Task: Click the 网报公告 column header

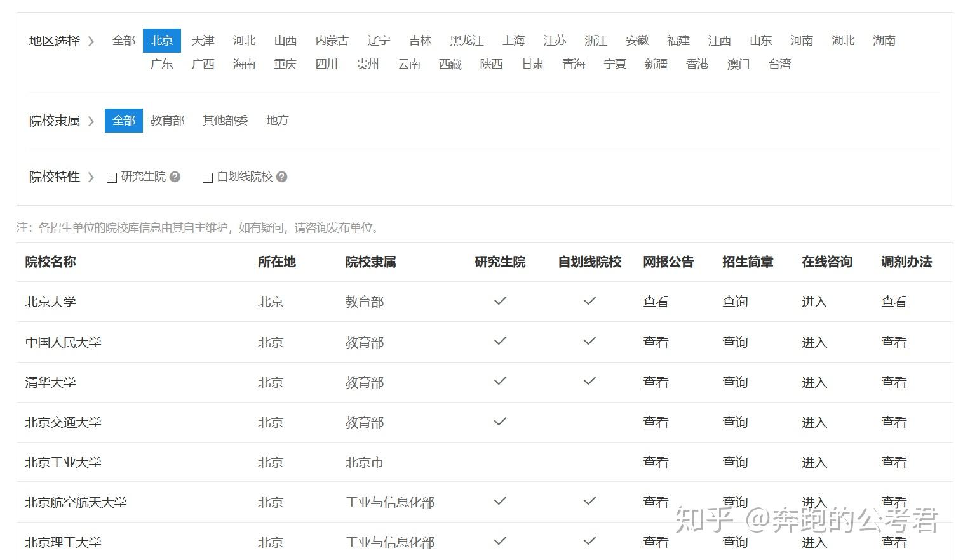Action: [x=668, y=262]
